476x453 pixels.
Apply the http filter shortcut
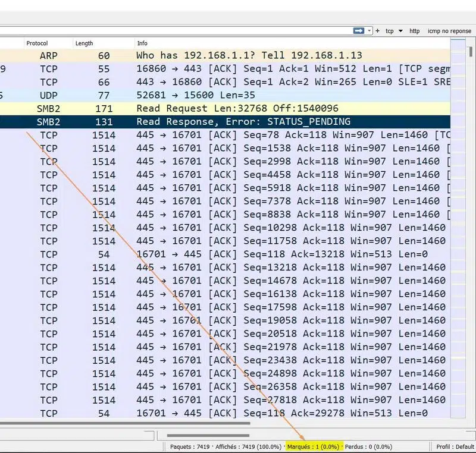[x=415, y=31]
